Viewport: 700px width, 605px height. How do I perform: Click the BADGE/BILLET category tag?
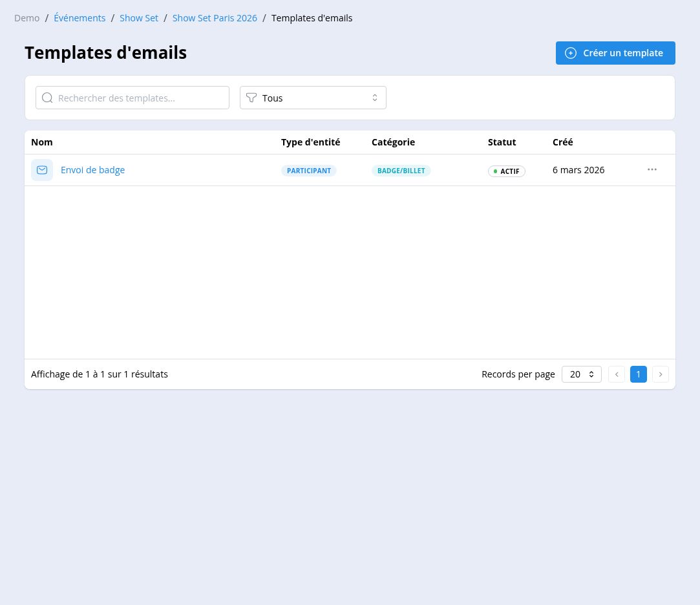pos(401,171)
